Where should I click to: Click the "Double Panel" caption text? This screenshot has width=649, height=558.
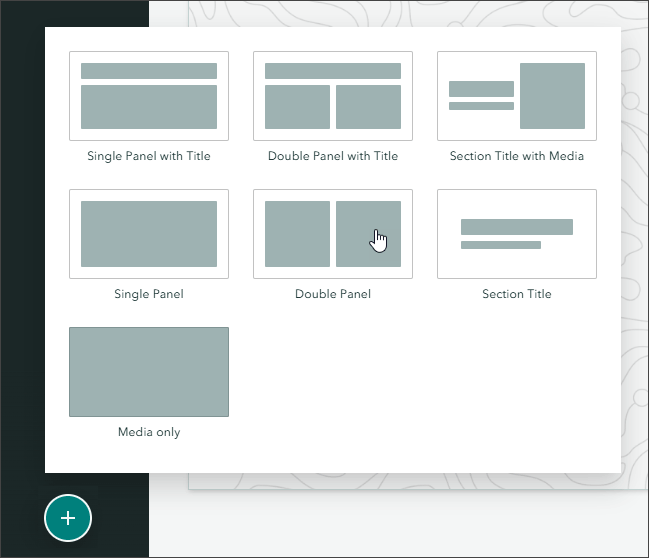[x=333, y=294]
